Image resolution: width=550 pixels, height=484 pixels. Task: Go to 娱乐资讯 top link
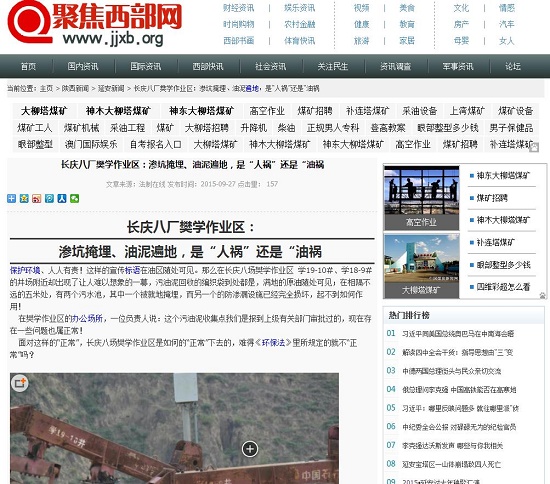click(300, 8)
